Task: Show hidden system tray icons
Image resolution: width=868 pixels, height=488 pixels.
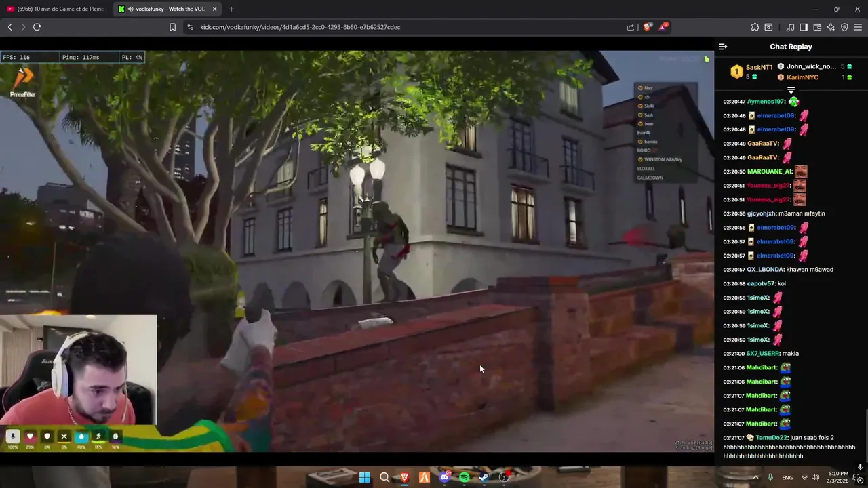Action: 755,477
